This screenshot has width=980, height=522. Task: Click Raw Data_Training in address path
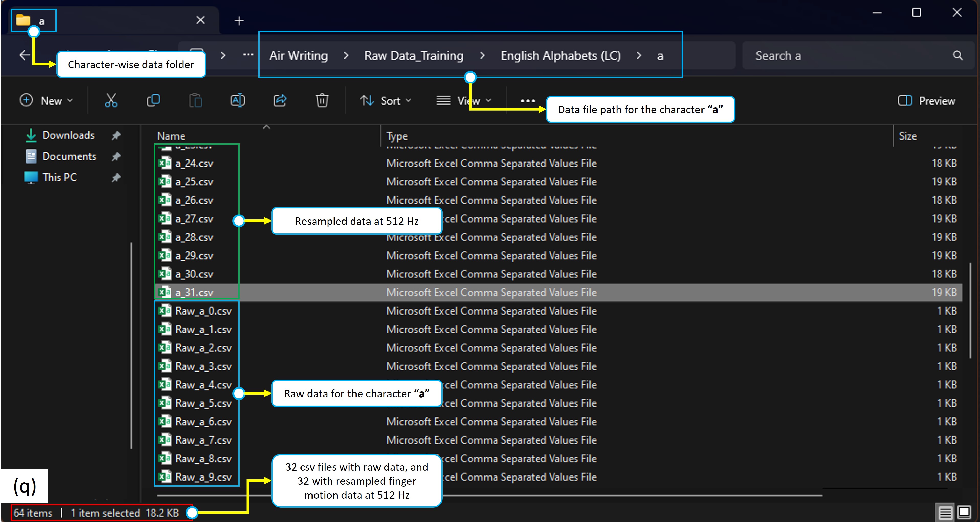pyautogui.click(x=414, y=55)
